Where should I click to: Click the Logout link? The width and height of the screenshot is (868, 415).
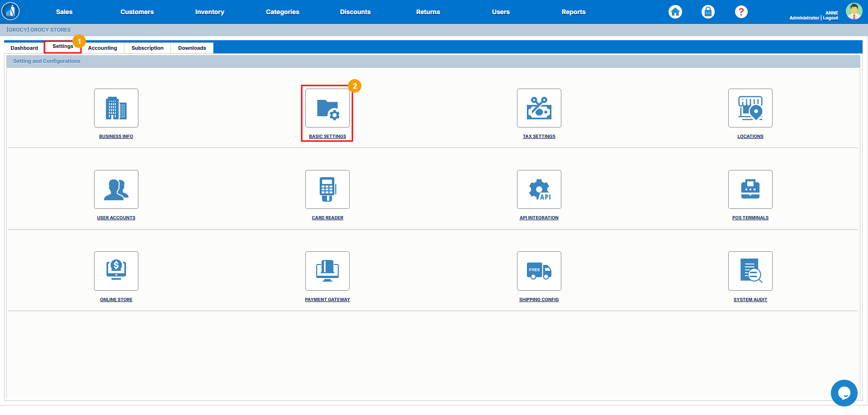tap(830, 18)
